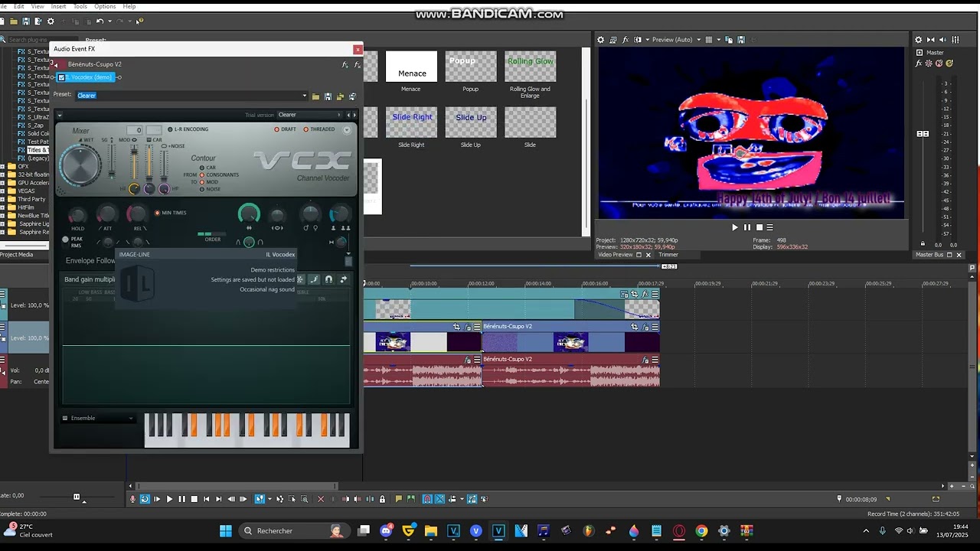Select Rolling Glow and Enlarge preset

click(x=530, y=67)
